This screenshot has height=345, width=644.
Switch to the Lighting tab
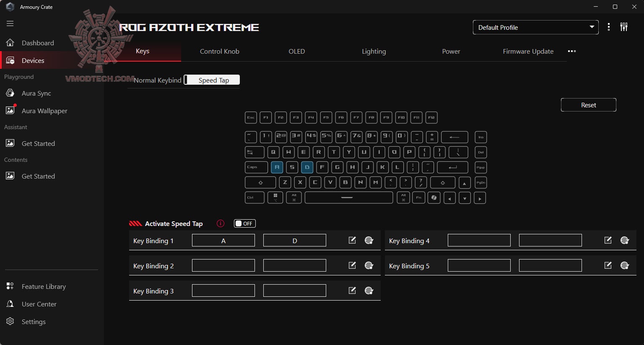[374, 51]
